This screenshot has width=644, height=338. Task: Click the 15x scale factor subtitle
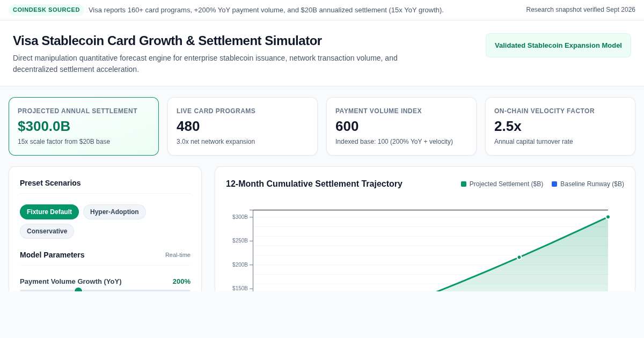[x=64, y=142]
